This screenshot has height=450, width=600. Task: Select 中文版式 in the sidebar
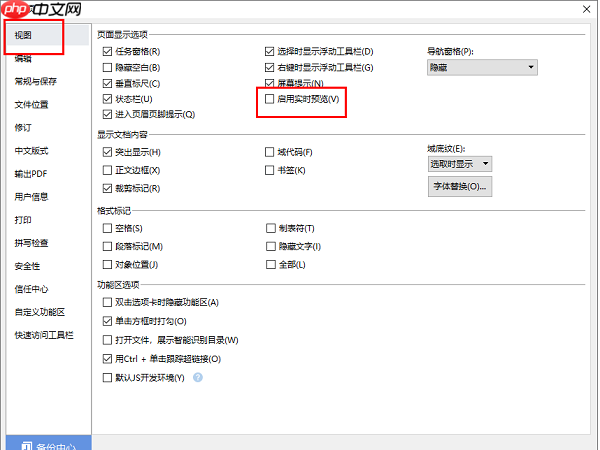point(31,151)
